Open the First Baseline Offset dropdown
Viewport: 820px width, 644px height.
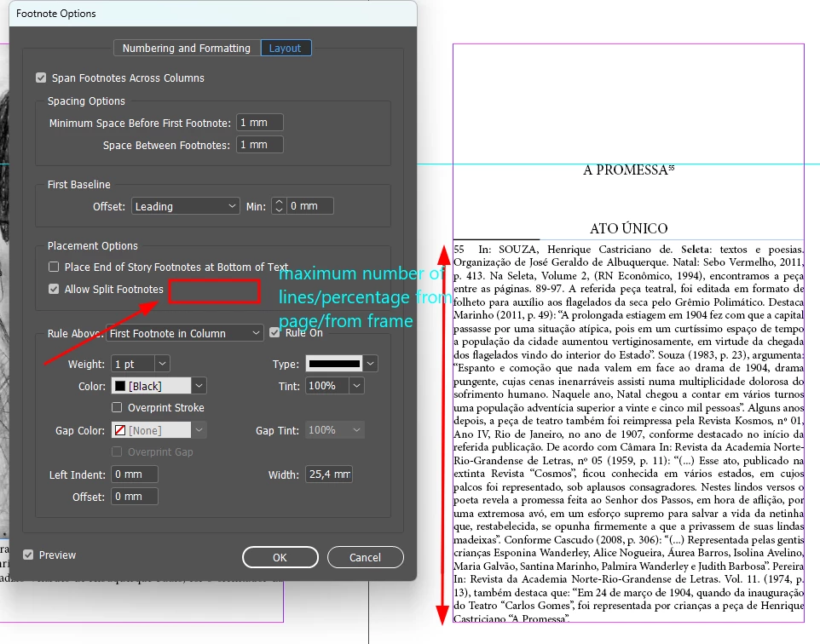pos(186,206)
